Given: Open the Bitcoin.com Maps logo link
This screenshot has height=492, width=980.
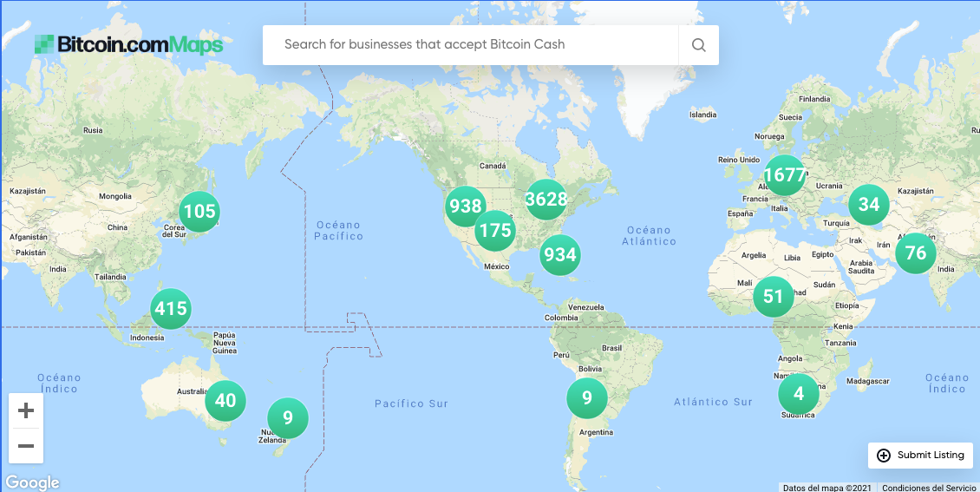Looking at the screenshot, I should click(x=128, y=44).
